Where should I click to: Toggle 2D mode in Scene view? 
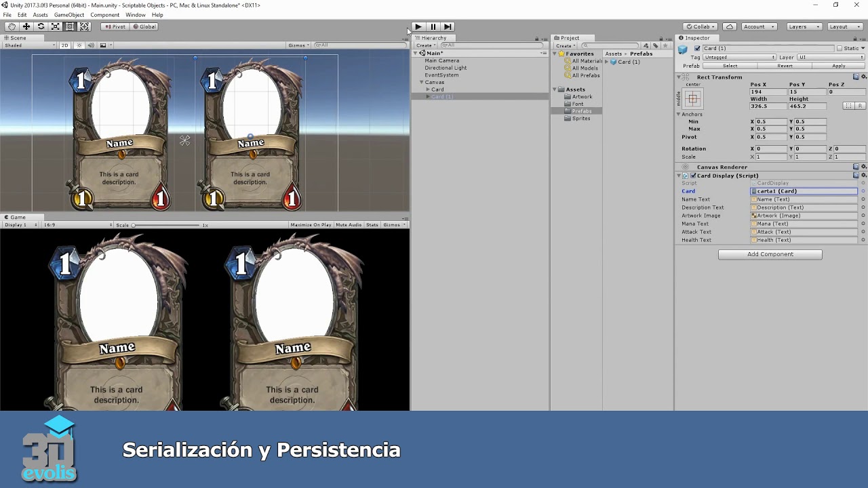[x=65, y=45]
